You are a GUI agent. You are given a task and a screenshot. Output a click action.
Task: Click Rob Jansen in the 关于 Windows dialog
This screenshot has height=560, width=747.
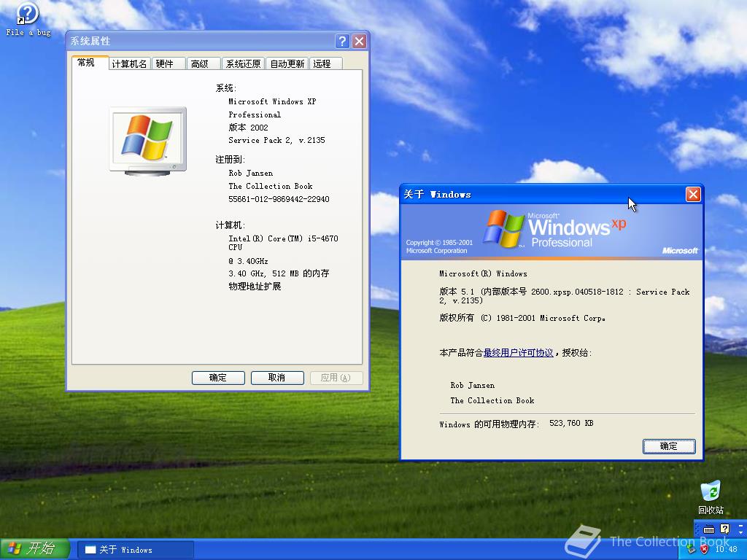click(472, 385)
